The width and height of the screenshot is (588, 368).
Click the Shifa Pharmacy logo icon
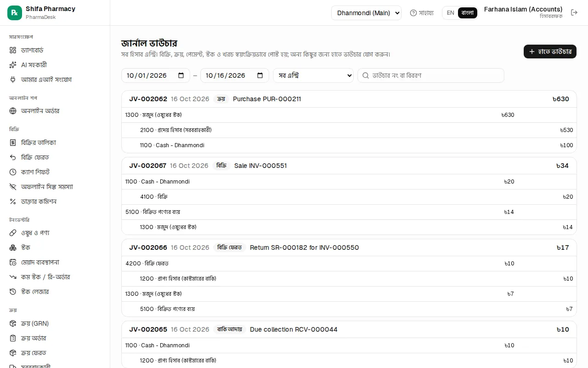pos(15,13)
